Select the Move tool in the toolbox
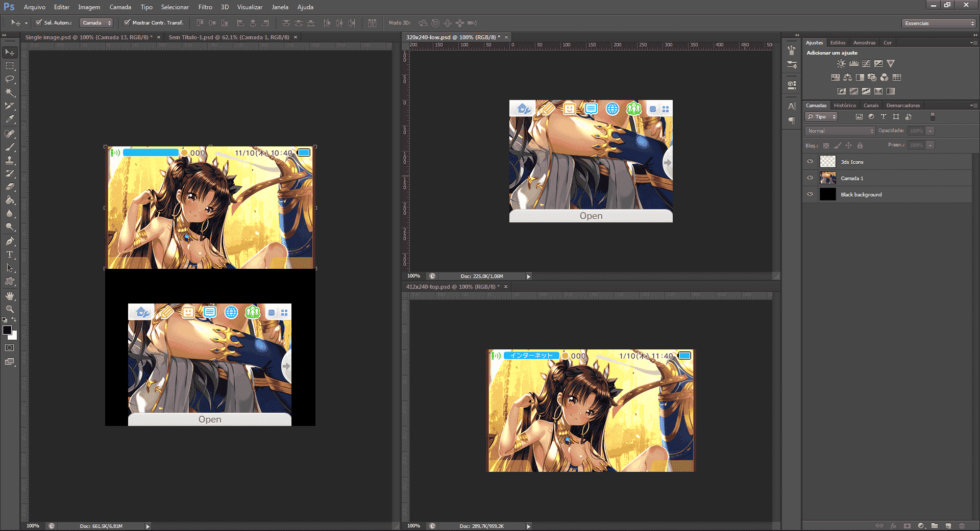The height and width of the screenshot is (531, 980). [10, 53]
